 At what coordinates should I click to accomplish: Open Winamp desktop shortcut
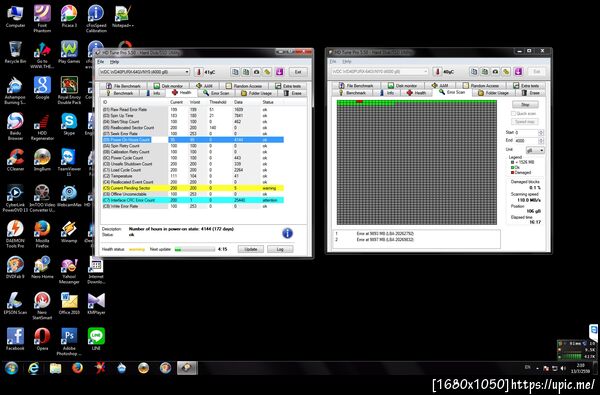pos(69,232)
